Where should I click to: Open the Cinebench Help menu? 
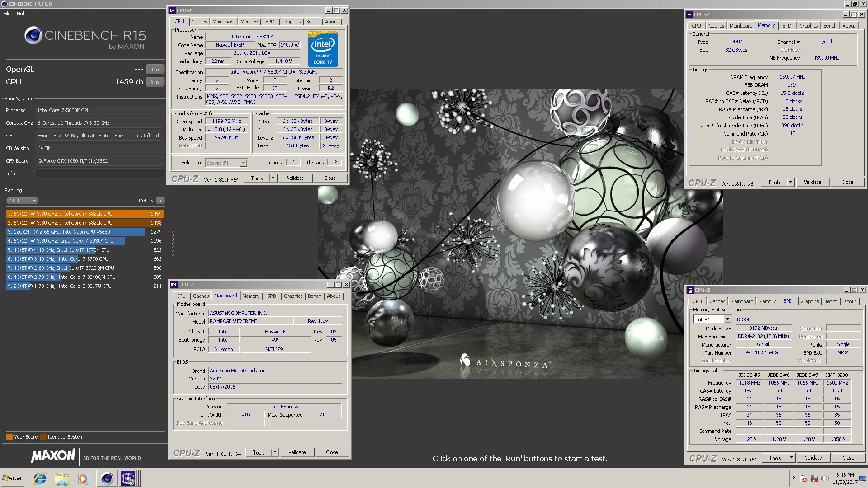(22, 14)
